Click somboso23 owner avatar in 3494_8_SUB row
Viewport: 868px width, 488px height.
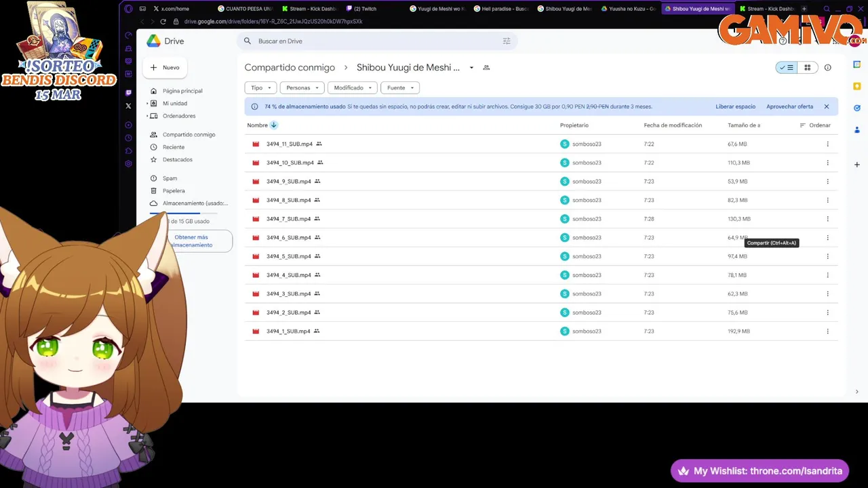564,200
